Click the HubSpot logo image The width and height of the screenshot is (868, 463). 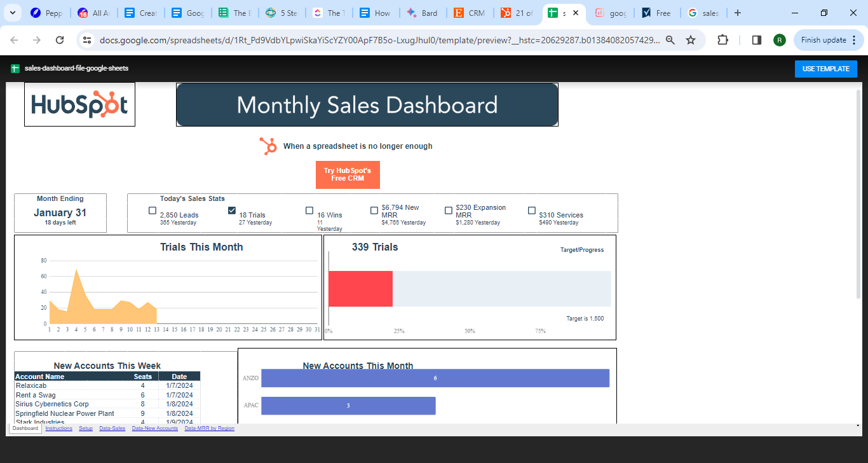[x=79, y=104]
